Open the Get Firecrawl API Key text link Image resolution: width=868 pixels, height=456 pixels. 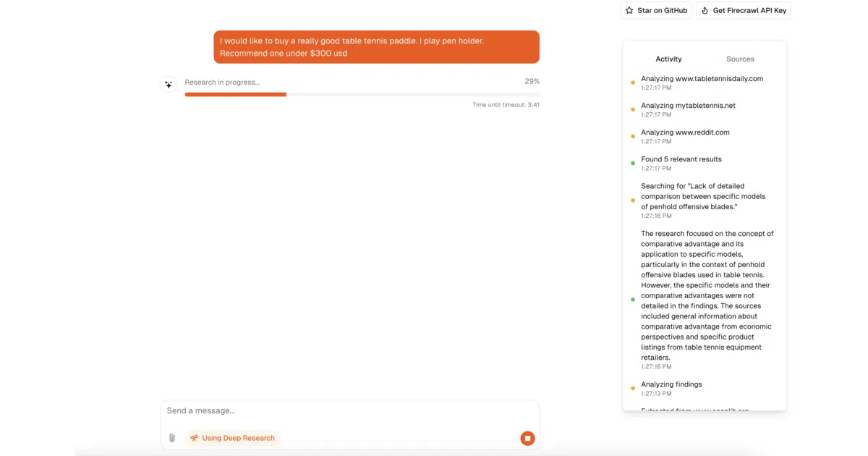(749, 11)
